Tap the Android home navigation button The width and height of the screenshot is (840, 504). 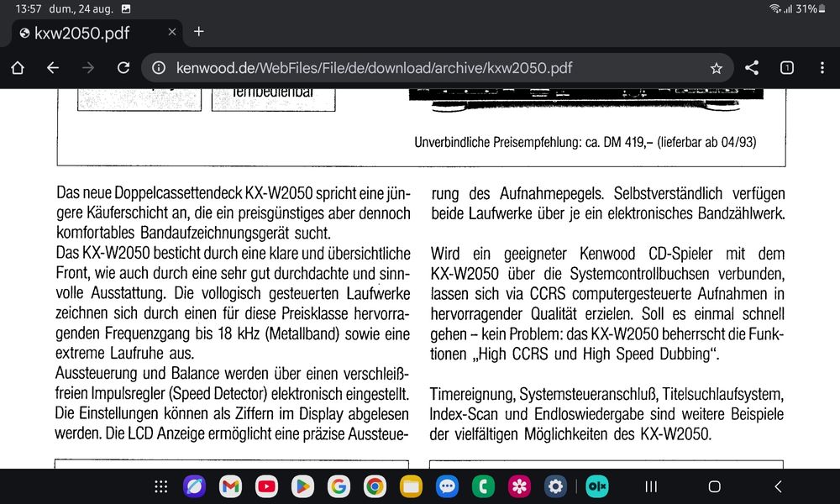click(x=714, y=486)
